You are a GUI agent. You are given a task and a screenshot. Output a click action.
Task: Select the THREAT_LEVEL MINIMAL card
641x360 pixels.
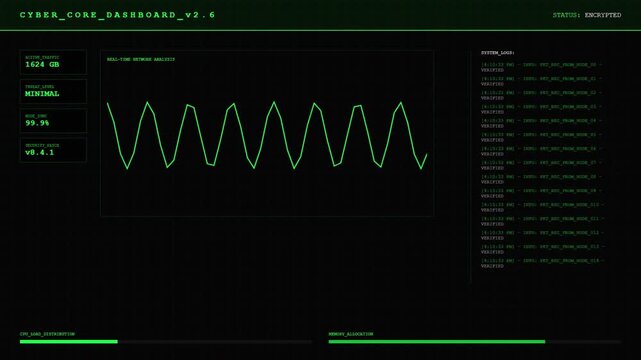click(53, 92)
